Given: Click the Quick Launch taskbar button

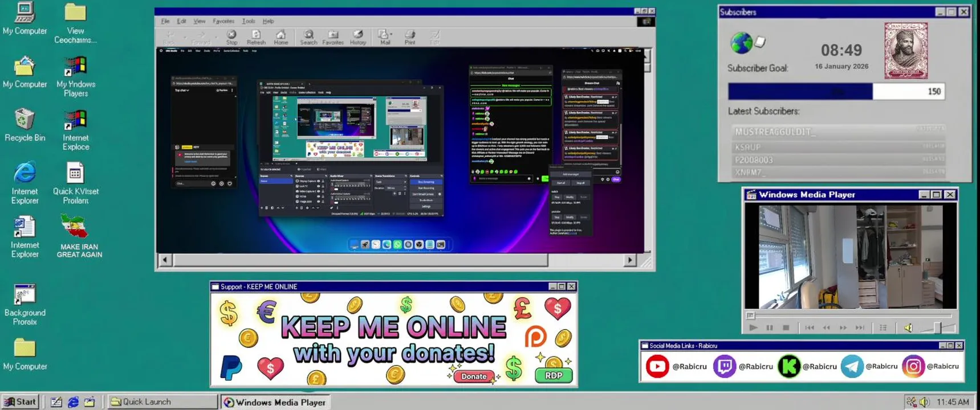Looking at the screenshot, I should click(162, 401).
